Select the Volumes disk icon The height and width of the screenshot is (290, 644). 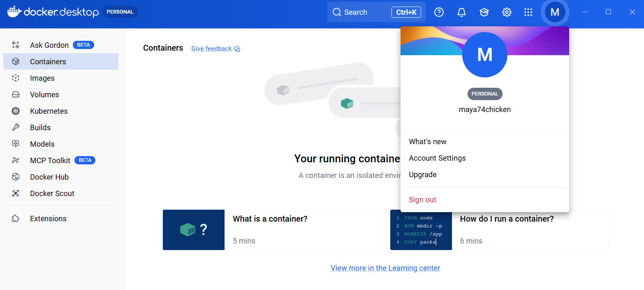coord(16,94)
